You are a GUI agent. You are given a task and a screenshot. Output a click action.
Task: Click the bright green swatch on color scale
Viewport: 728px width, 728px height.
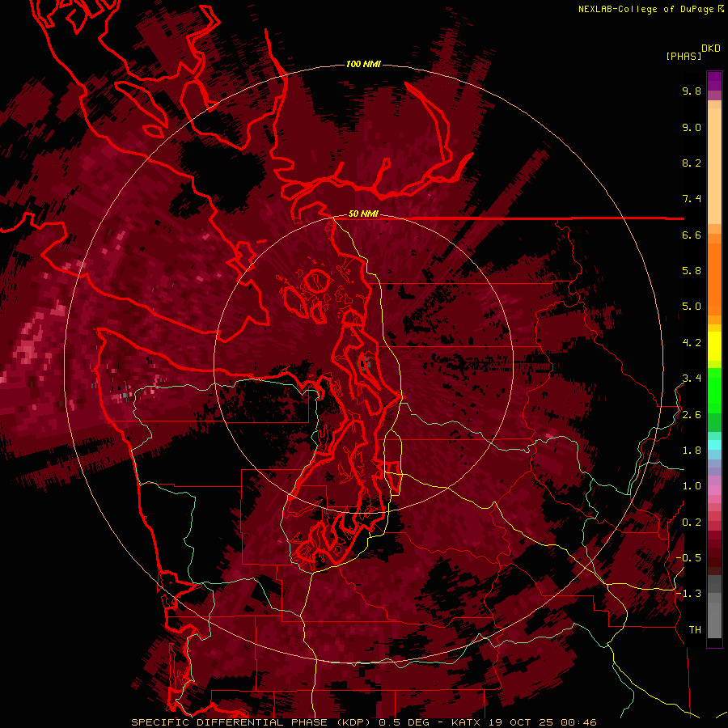pos(714,390)
